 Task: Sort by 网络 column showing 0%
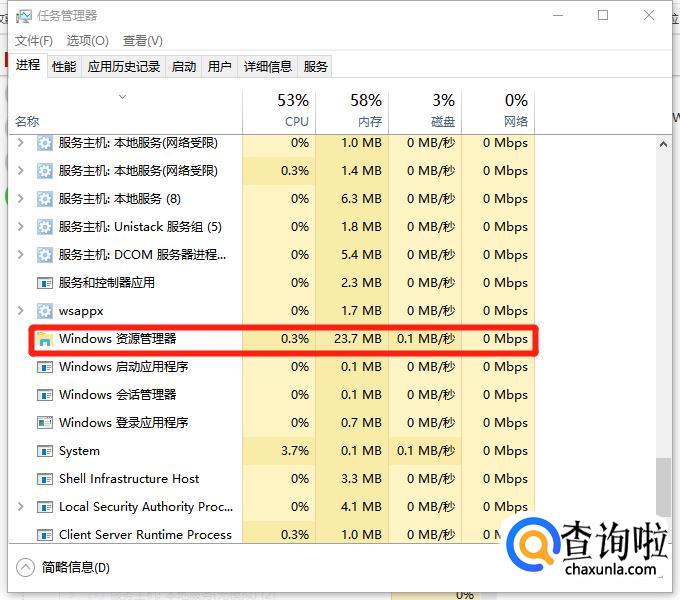[x=498, y=111]
